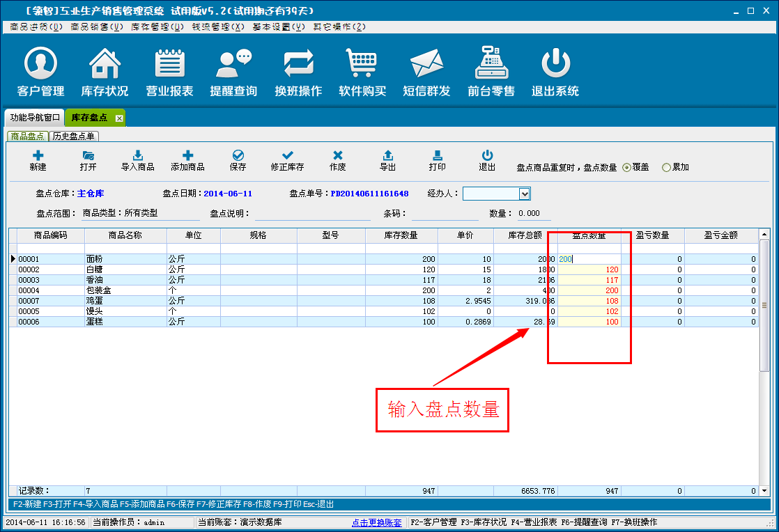
Task: Click 点击更换账套 link
Action: 376,522
